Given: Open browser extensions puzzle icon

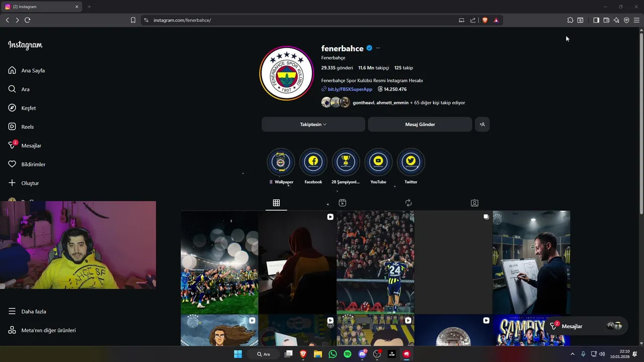Looking at the screenshot, I should [570, 20].
